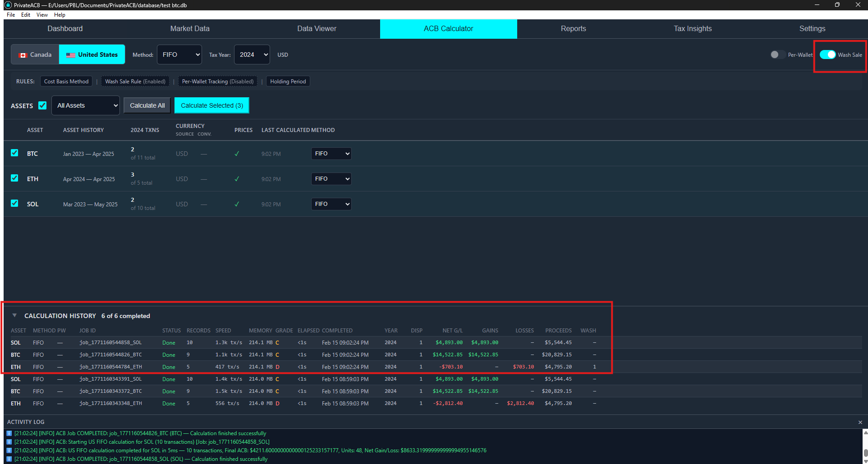Open the All Assets filter dropdown
This screenshot has height=464, width=868.
86,105
